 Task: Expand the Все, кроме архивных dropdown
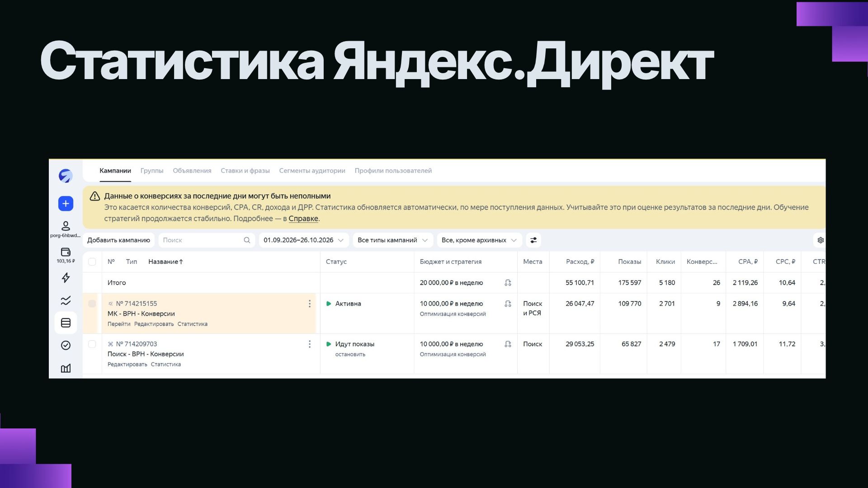pos(479,240)
